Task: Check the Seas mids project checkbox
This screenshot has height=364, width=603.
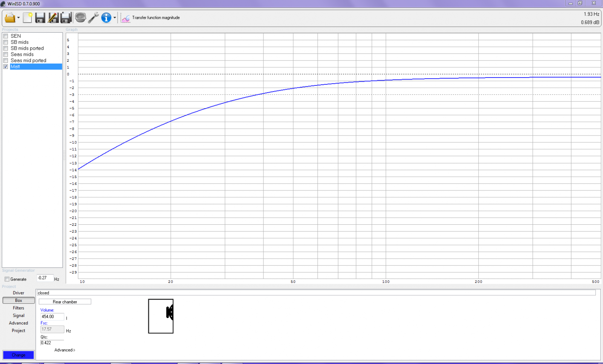Action: [x=6, y=54]
